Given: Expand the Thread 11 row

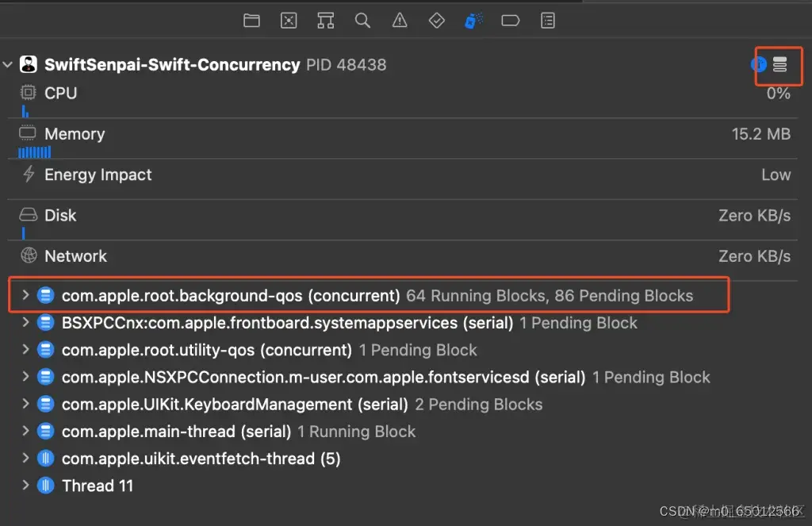Looking at the screenshot, I should [25, 486].
